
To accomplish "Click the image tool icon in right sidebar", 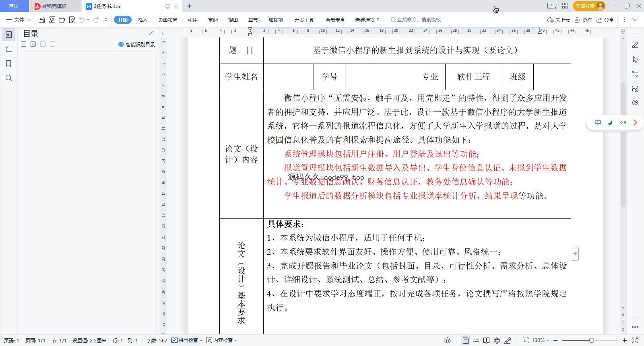I will point(635,89).
